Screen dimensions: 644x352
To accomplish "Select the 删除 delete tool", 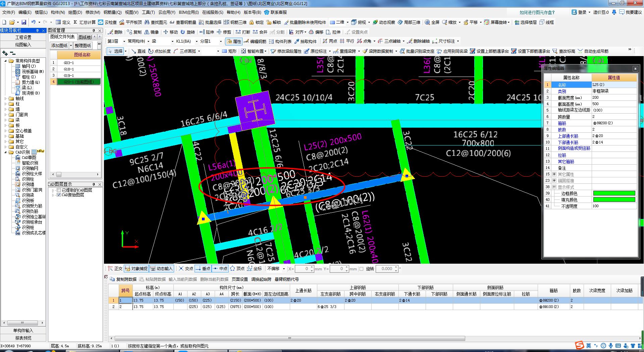I will pos(115,32).
